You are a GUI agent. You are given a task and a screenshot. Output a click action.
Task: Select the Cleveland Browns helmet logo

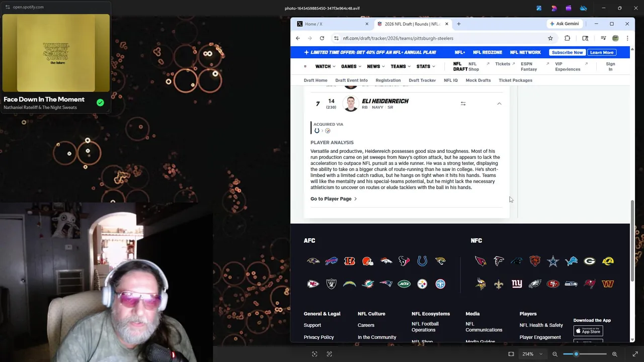pos(368,261)
